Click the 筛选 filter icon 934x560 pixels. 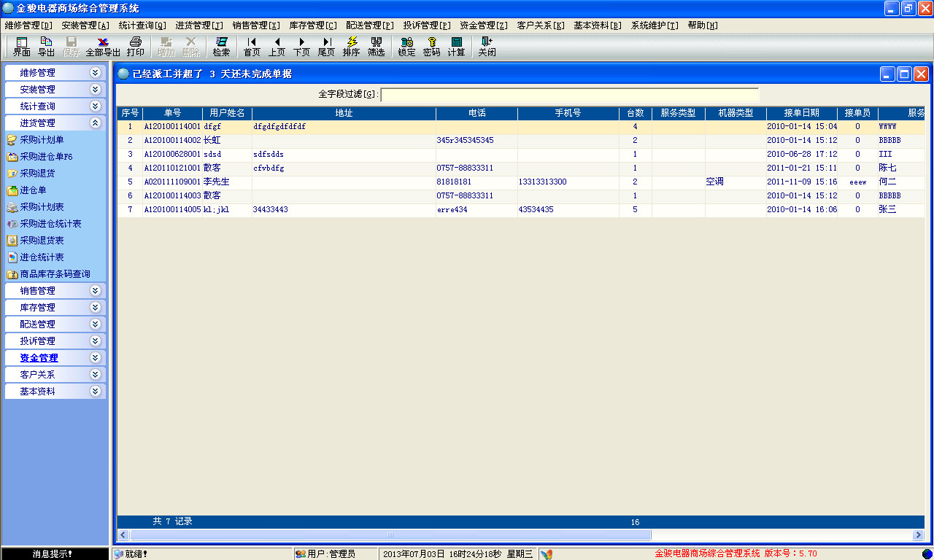376,47
